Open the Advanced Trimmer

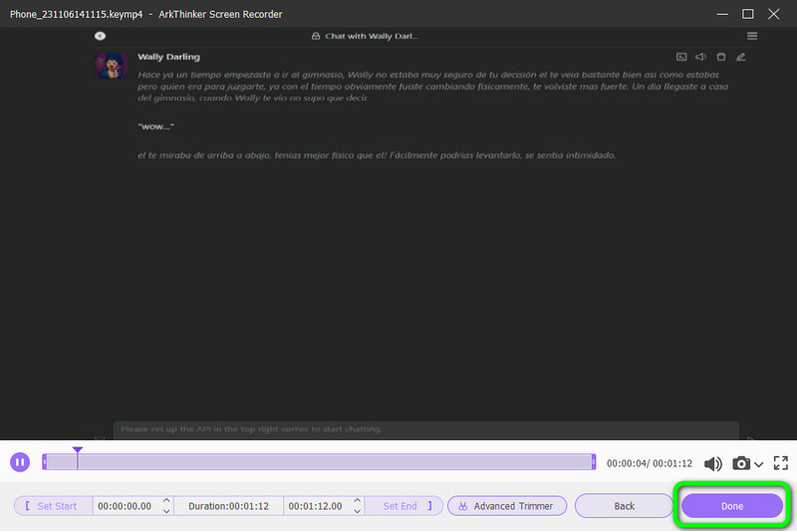507,506
